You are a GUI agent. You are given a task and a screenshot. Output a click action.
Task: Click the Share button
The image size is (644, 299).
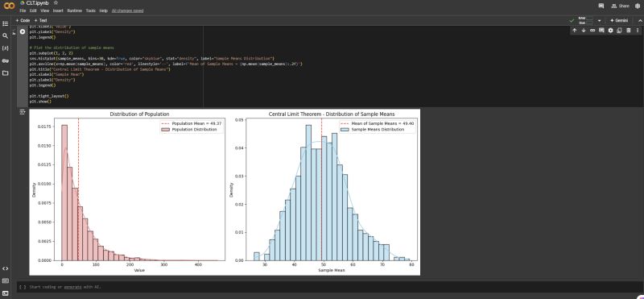620,6
